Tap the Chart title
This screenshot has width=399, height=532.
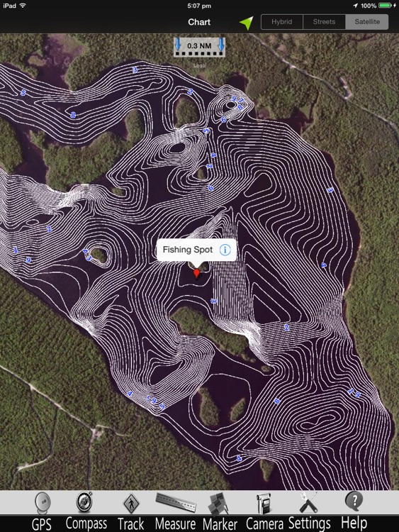tap(199, 22)
